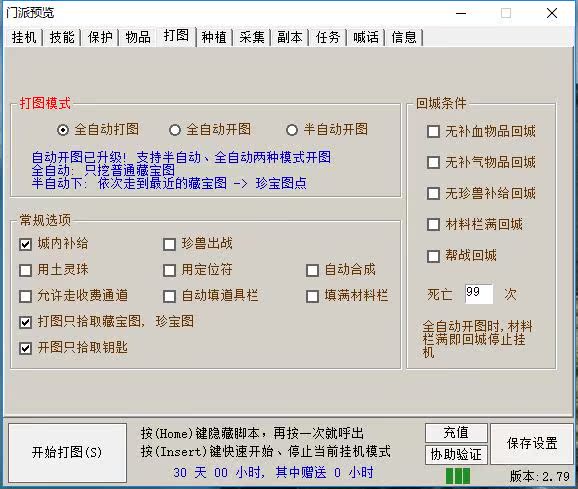
Task: Switch to the 挂机 tab
Action: [x=24, y=37]
